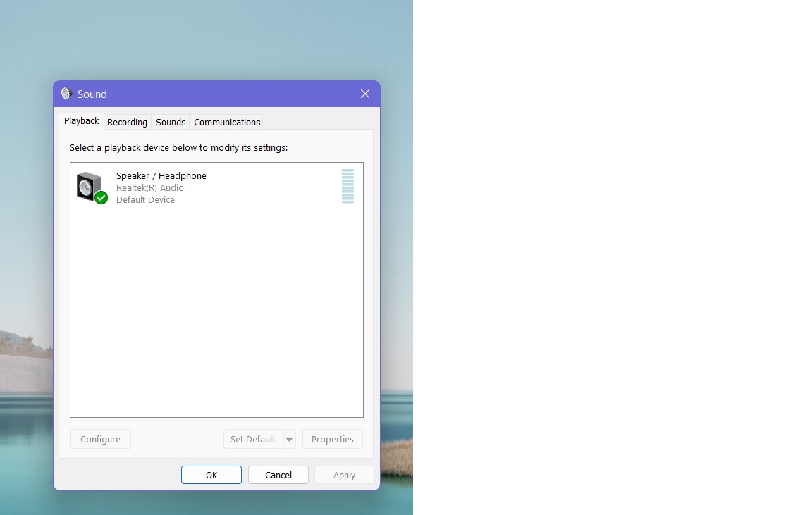Click the Sound icon in the title bar
Screen dimensions: 812x515
click(67, 93)
